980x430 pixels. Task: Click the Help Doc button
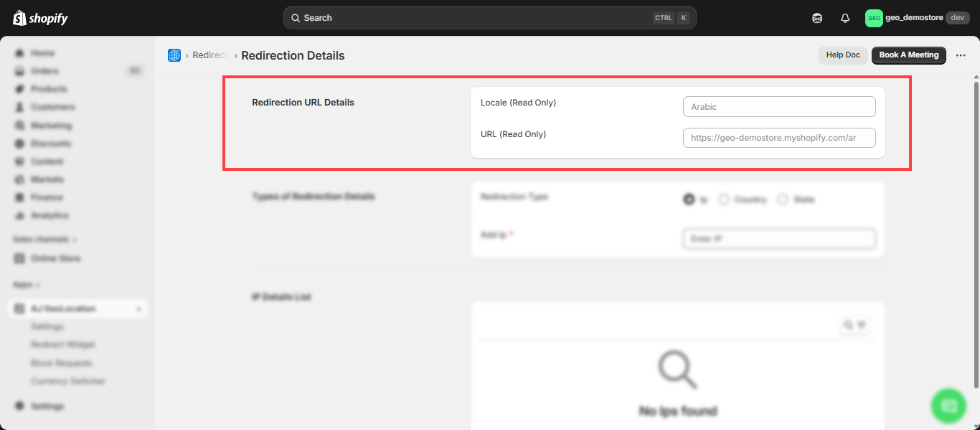pos(842,55)
